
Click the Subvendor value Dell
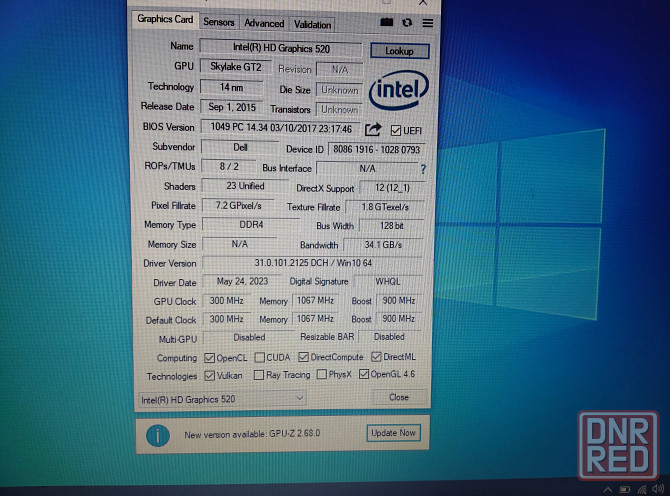(x=240, y=147)
